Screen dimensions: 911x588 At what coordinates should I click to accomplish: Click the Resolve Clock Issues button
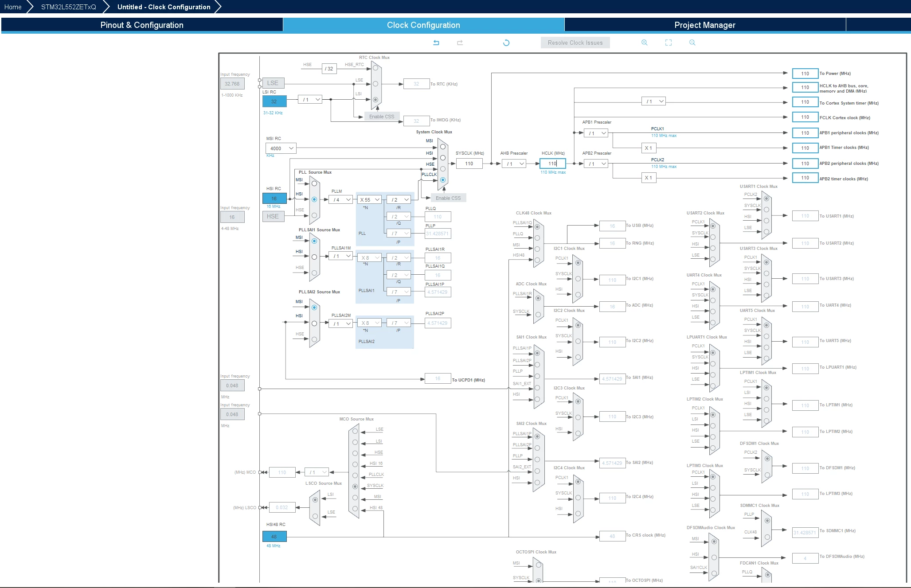[575, 43]
